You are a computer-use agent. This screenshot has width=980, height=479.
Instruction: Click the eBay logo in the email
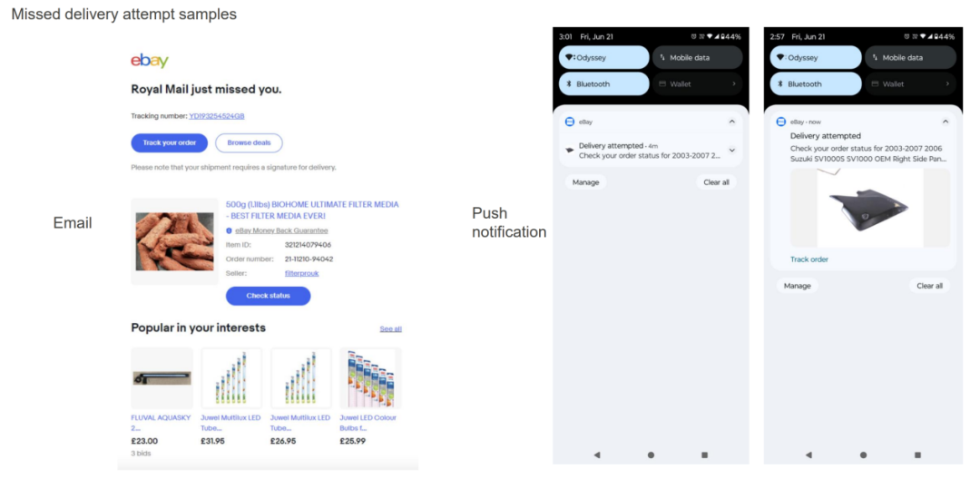[150, 61]
